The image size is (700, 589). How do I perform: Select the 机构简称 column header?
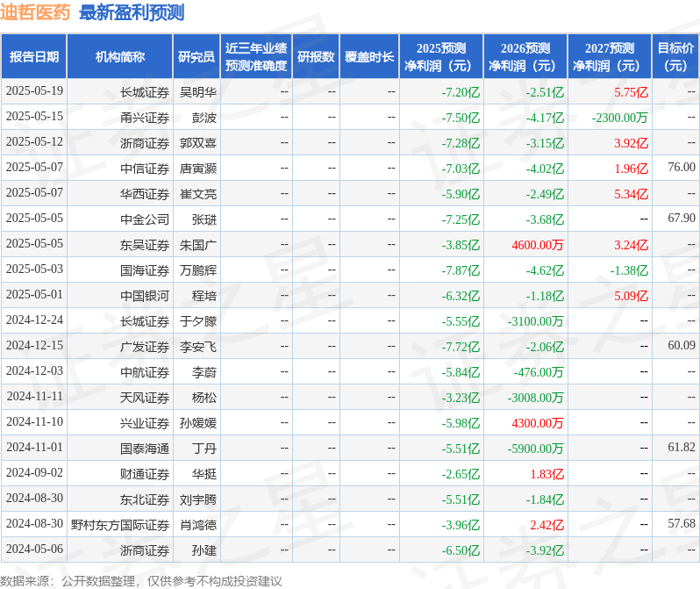119,57
